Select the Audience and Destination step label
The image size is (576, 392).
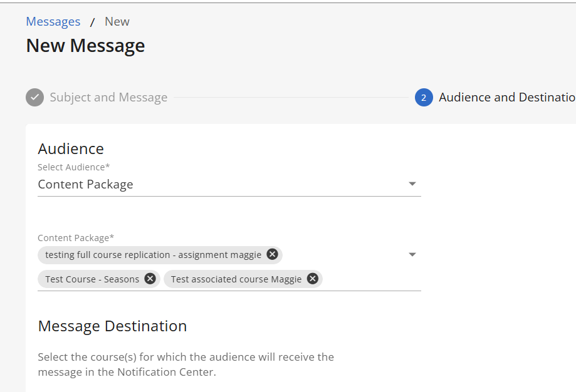tap(506, 98)
